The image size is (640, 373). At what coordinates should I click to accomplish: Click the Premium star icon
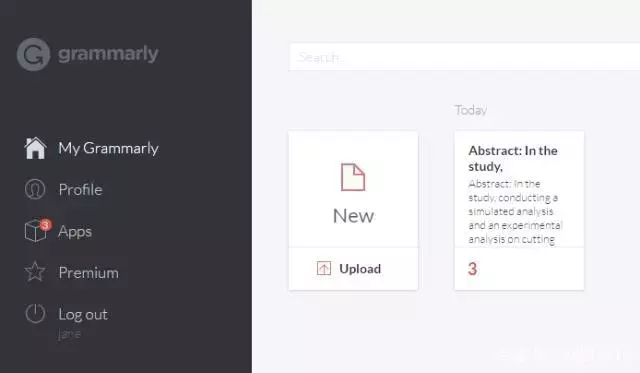pos(35,272)
